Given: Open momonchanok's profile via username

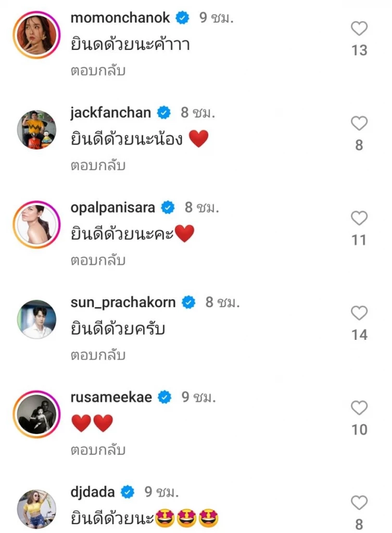Looking at the screenshot, I should pos(119,17).
